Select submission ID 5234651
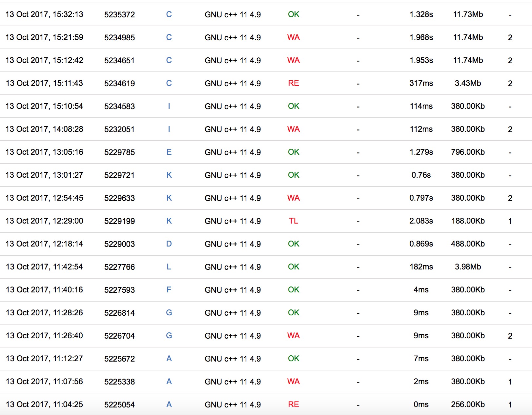 click(119, 60)
